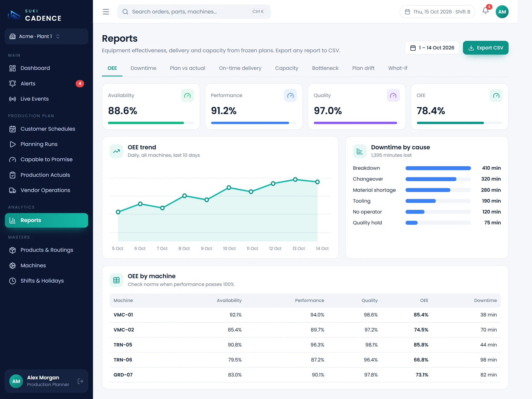This screenshot has width=532, height=399.
Task: Open Machines master list
Action: coord(47,265)
